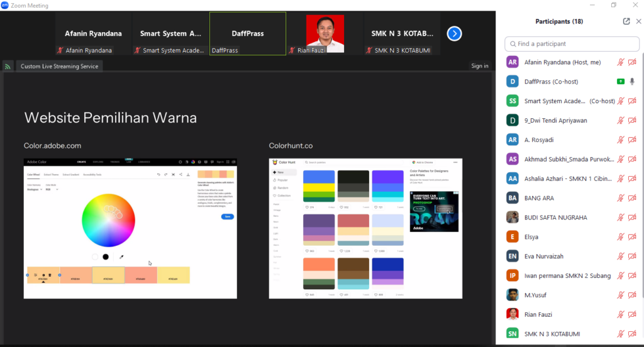644x347 pixels.
Task: Select DaffPrass active speaker tile
Action: point(248,34)
